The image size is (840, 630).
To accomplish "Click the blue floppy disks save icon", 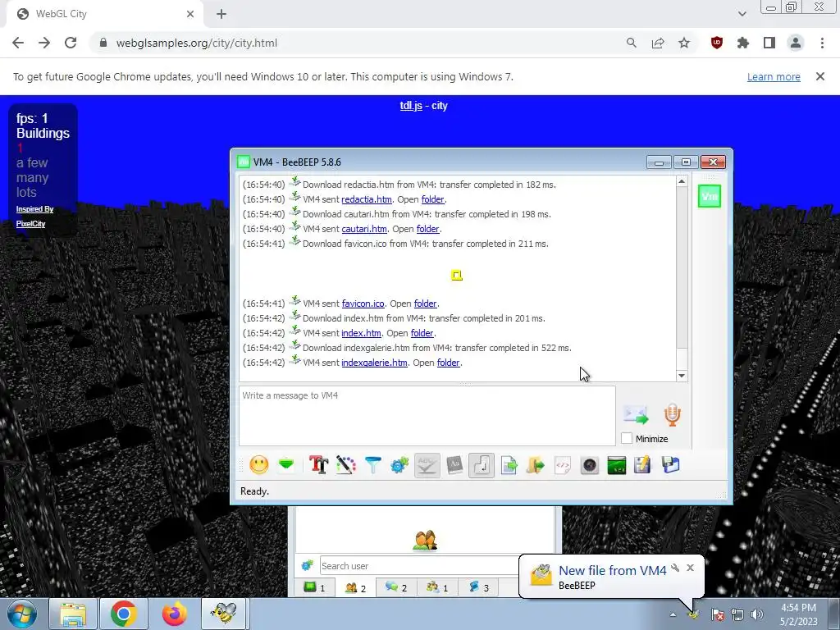I will 670,464.
